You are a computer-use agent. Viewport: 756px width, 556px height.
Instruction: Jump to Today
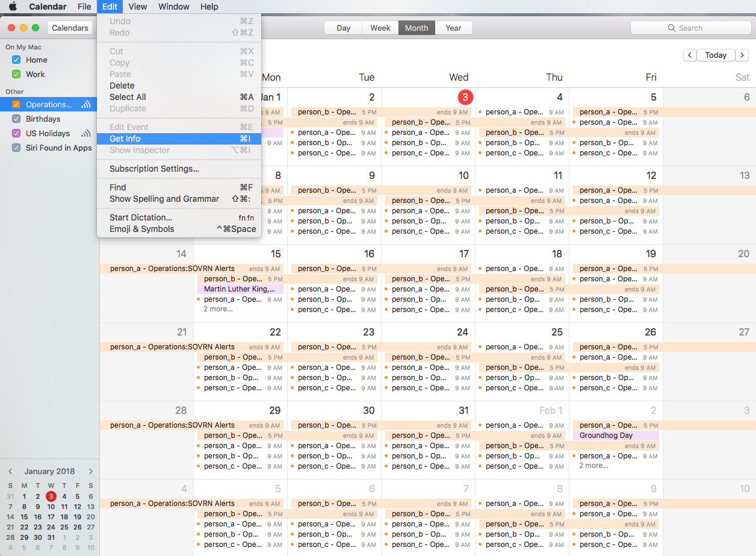coord(716,55)
